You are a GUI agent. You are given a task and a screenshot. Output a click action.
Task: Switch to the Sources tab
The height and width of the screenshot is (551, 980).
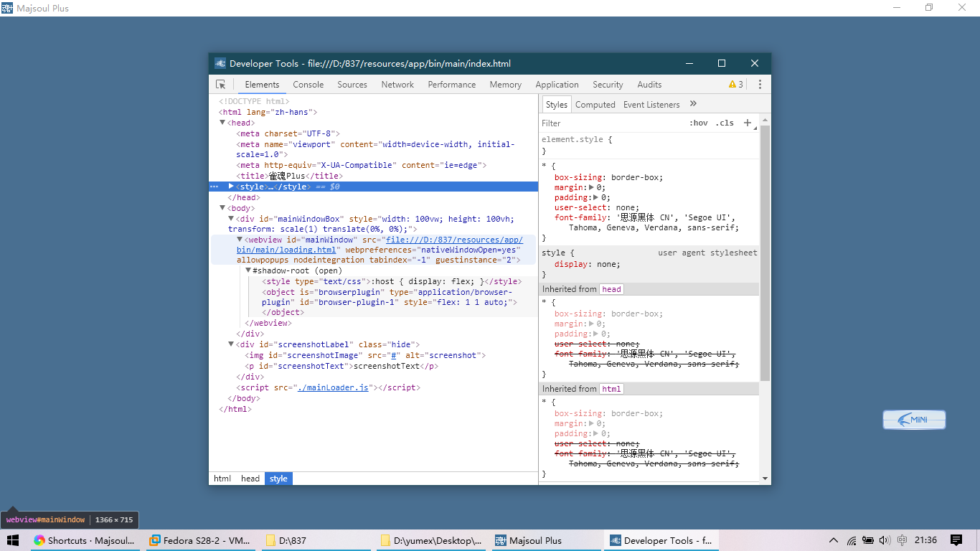pos(352,85)
